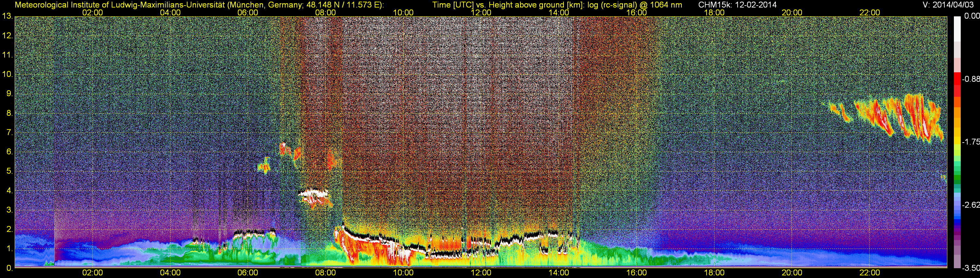This screenshot has height=278, width=980.
Task: Click the 06:00 label on the upper time axis
Action: coord(248,12)
